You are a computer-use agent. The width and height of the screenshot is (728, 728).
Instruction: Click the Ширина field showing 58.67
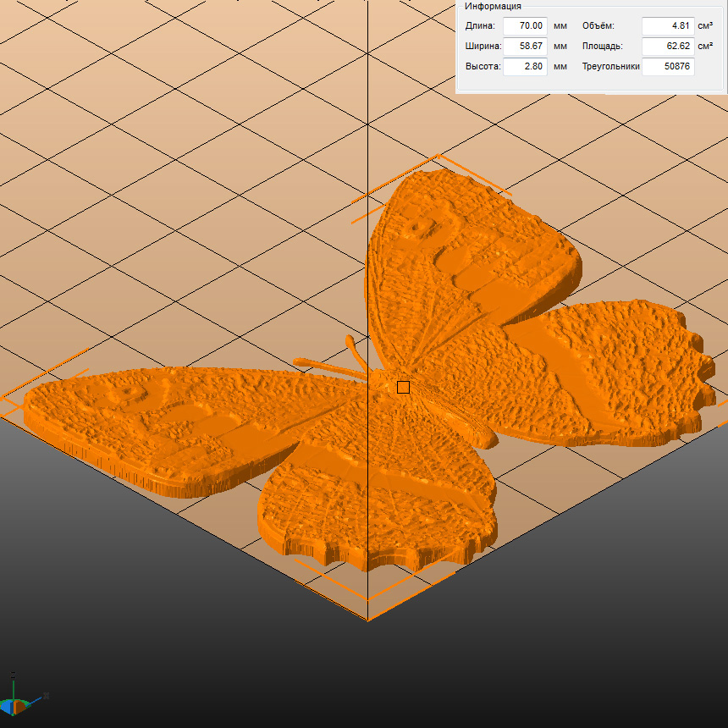(525, 47)
